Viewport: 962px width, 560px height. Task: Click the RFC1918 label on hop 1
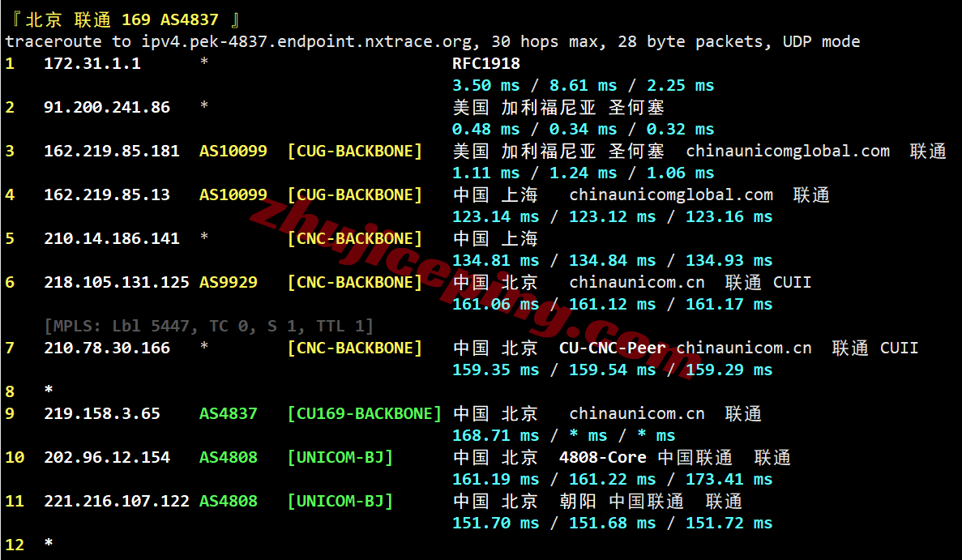tap(486, 63)
